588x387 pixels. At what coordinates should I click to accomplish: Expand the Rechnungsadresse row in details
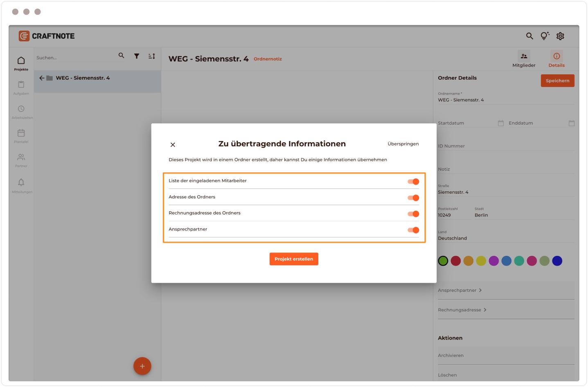(x=462, y=310)
